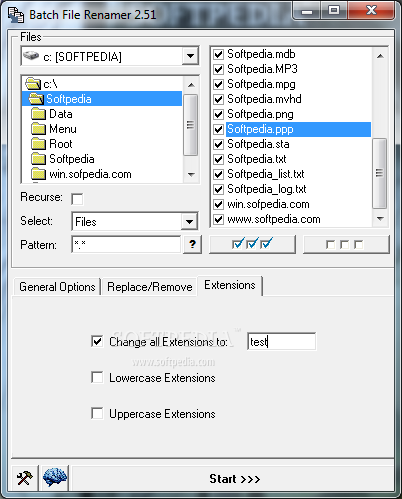This screenshot has width=402, height=499.
Task: Click folder list scroll down arrow
Action: 191,174
